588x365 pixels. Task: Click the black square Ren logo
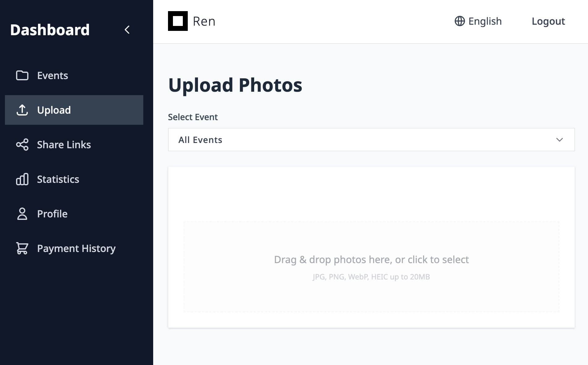click(x=178, y=21)
